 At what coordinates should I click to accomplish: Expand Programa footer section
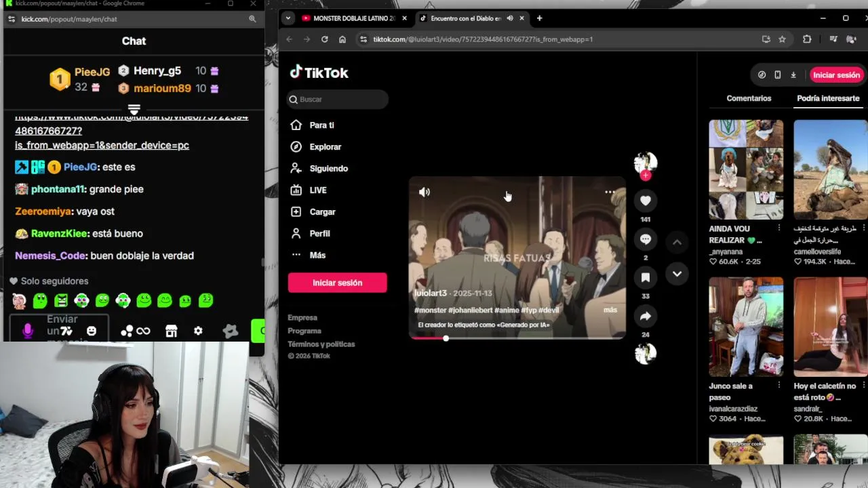point(304,331)
